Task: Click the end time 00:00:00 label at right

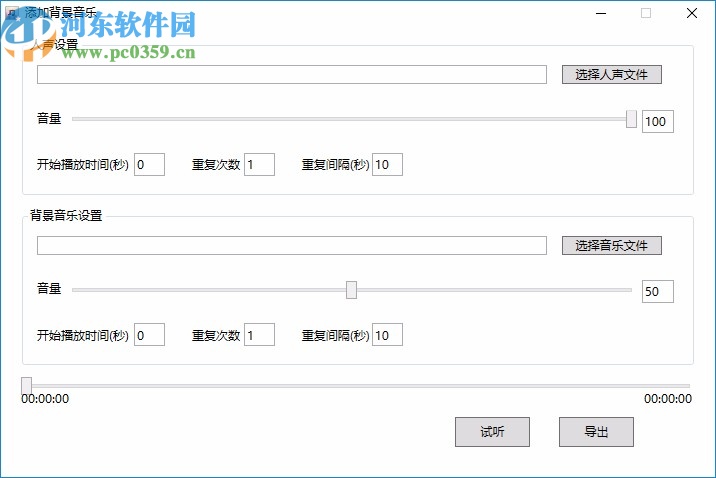Action: click(x=668, y=399)
